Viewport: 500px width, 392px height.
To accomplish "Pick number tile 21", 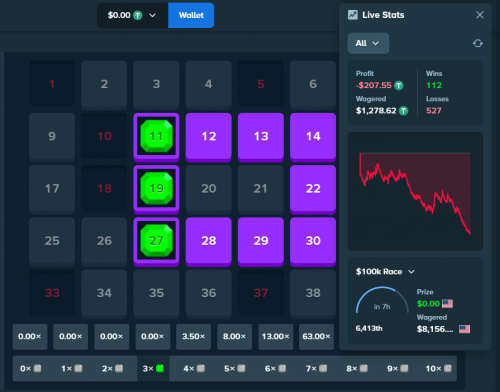I will click(x=261, y=189).
